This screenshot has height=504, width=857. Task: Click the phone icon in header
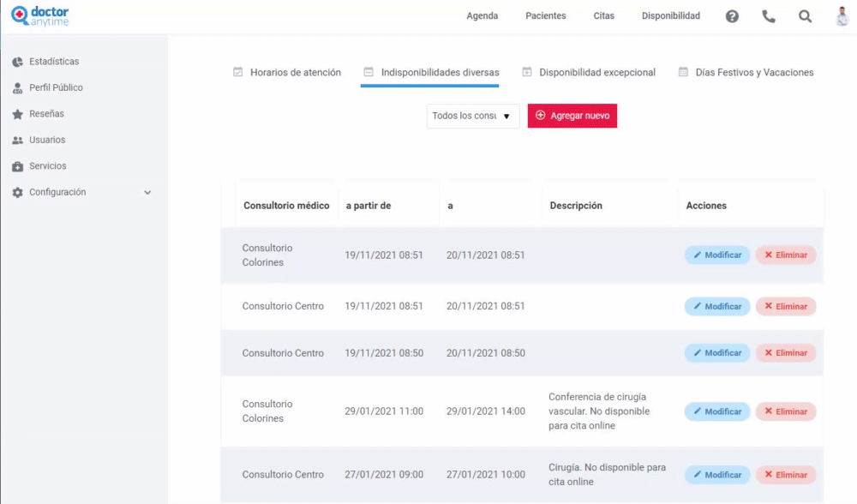(769, 16)
